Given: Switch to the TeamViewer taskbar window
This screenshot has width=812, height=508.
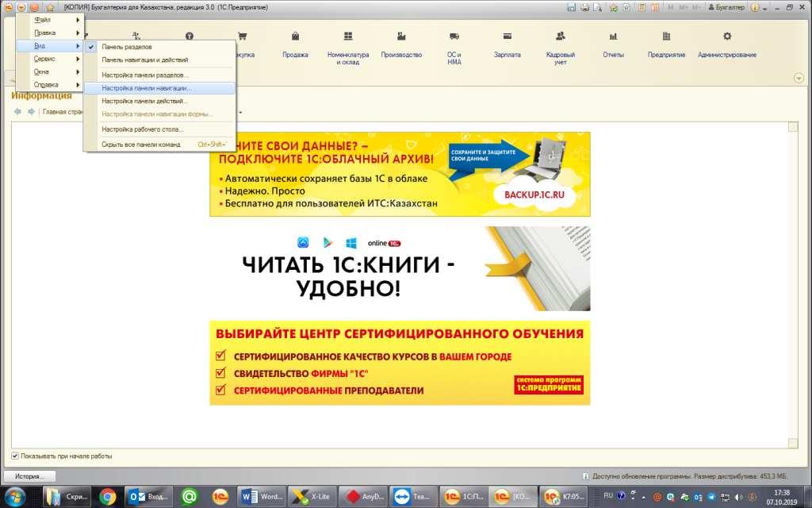Looking at the screenshot, I should (x=414, y=497).
